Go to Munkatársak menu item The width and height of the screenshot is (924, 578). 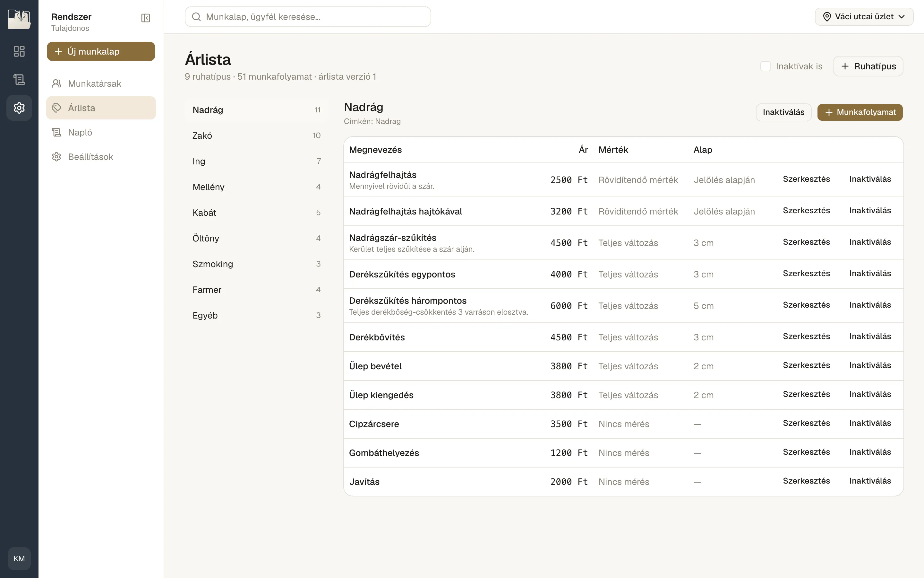point(101,83)
